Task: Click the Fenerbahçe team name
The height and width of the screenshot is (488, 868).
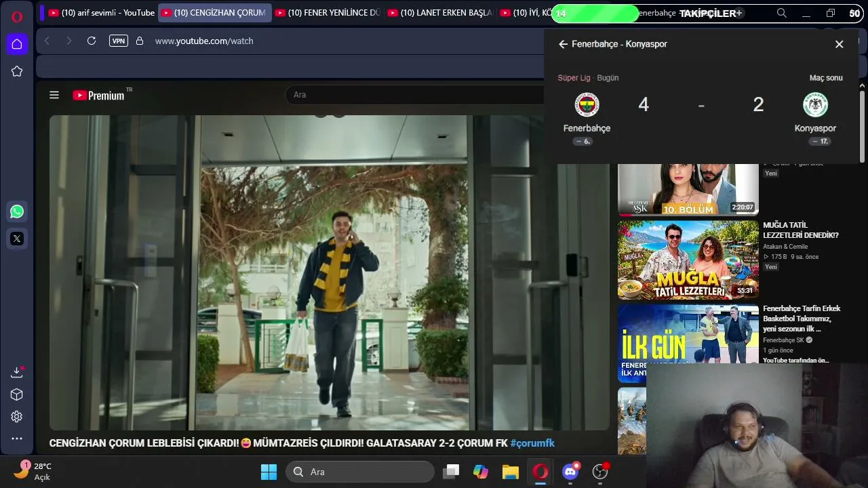Action: (x=587, y=128)
